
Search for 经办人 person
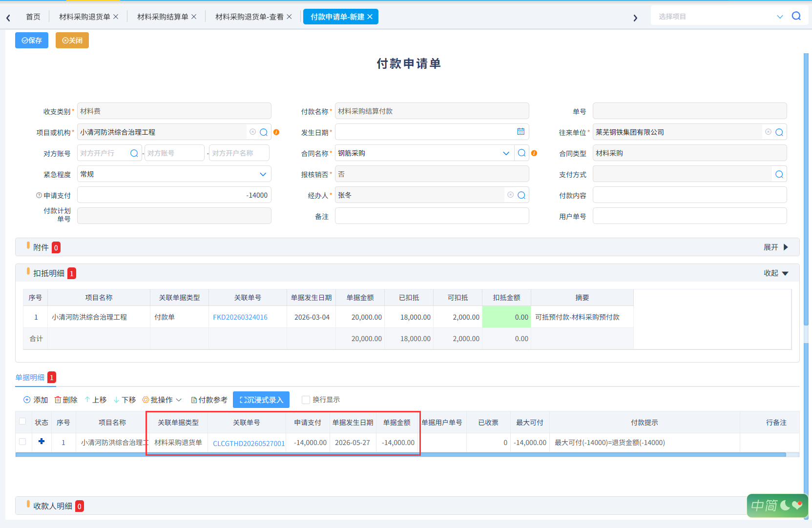(521, 195)
